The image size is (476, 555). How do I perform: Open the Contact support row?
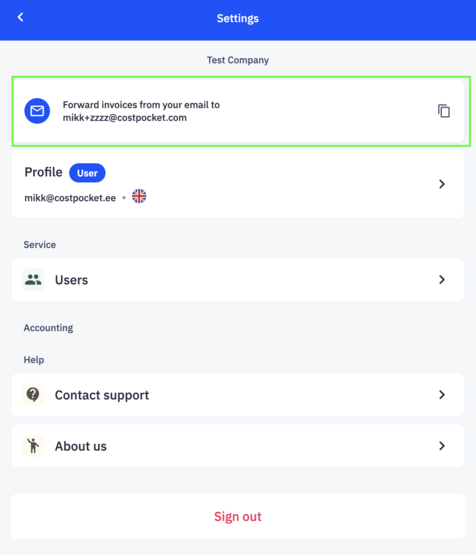(x=238, y=395)
